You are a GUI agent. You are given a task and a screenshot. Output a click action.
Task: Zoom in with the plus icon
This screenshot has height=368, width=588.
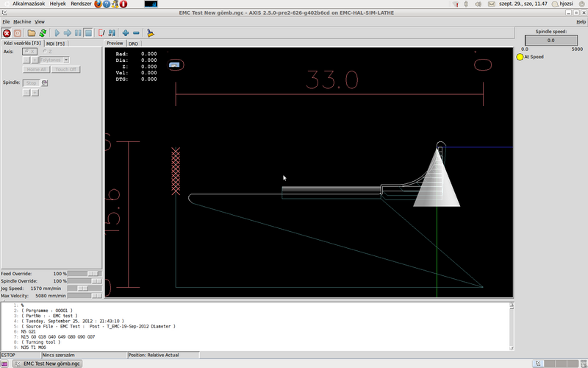pyautogui.click(x=126, y=33)
